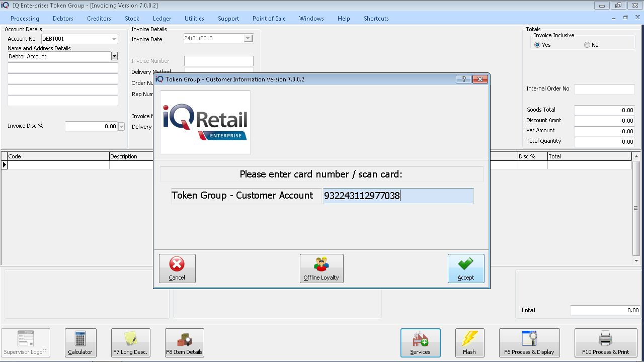Image resolution: width=644 pixels, height=362 pixels.
Task: Click the F7 Long Desc. button
Action: tap(131, 343)
